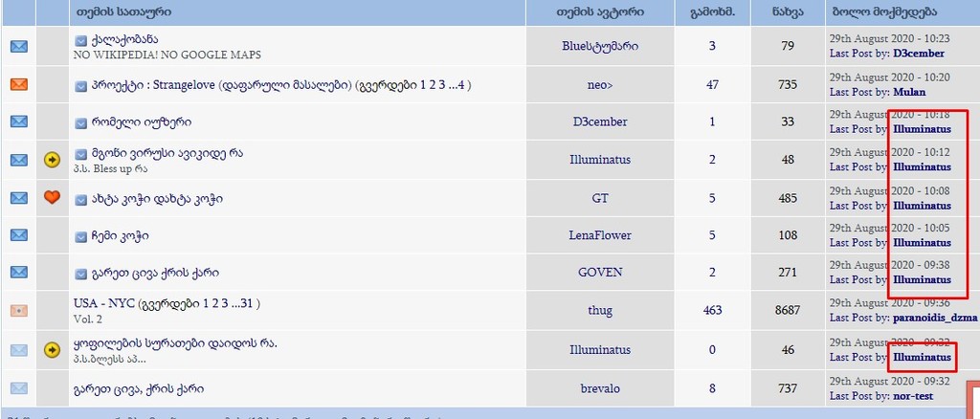This screenshot has width=980, height=419.
Task: Click the faded orange envelope in USA - NYC row
Action: (19, 310)
